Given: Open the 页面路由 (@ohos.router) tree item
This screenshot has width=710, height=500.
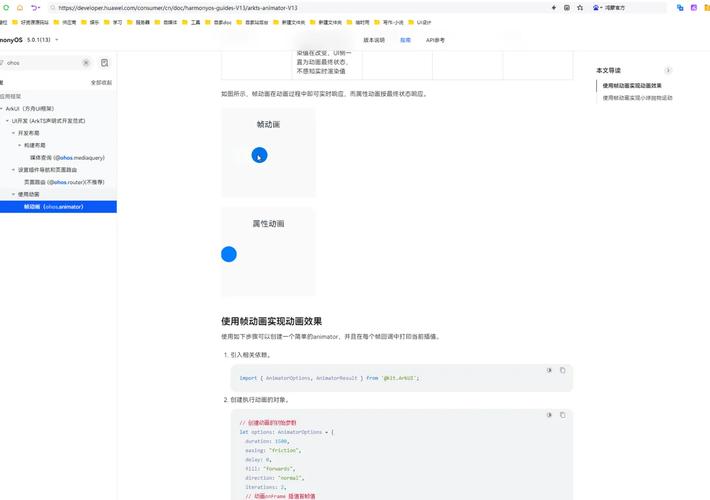Looking at the screenshot, I should point(64,182).
